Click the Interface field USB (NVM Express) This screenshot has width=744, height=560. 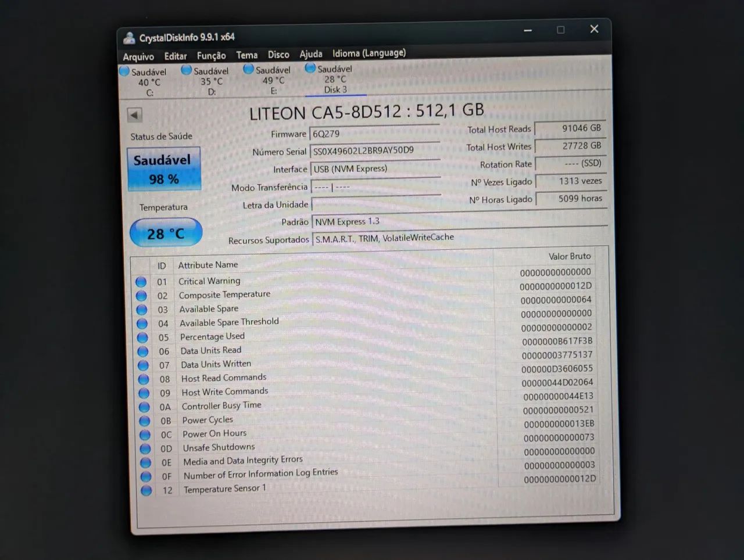point(375,169)
